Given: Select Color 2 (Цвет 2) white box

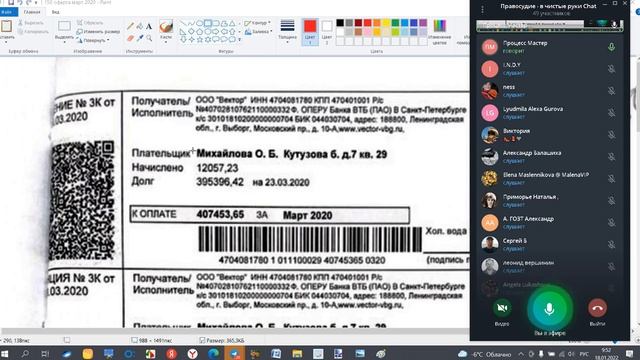Looking at the screenshot, I should [x=327, y=31].
